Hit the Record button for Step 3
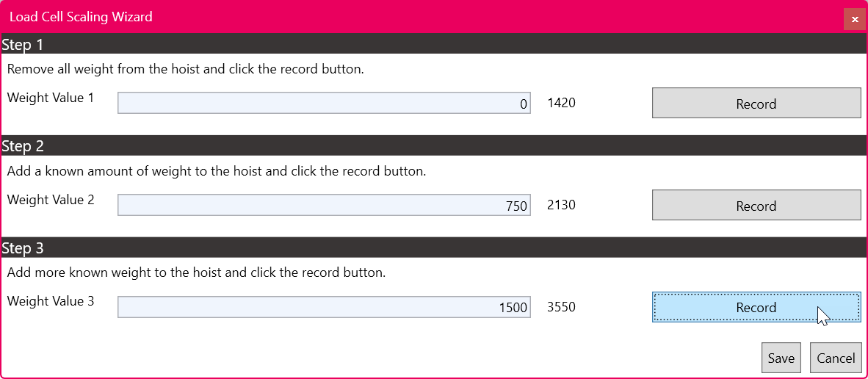The height and width of the screenshot is (379, 868). [x=756, y=307]
